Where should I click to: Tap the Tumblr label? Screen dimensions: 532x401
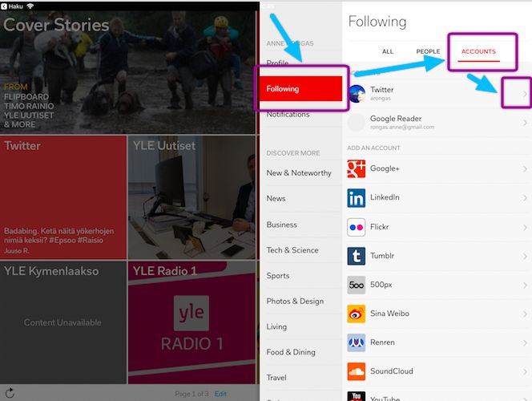[x=382, y=256]
